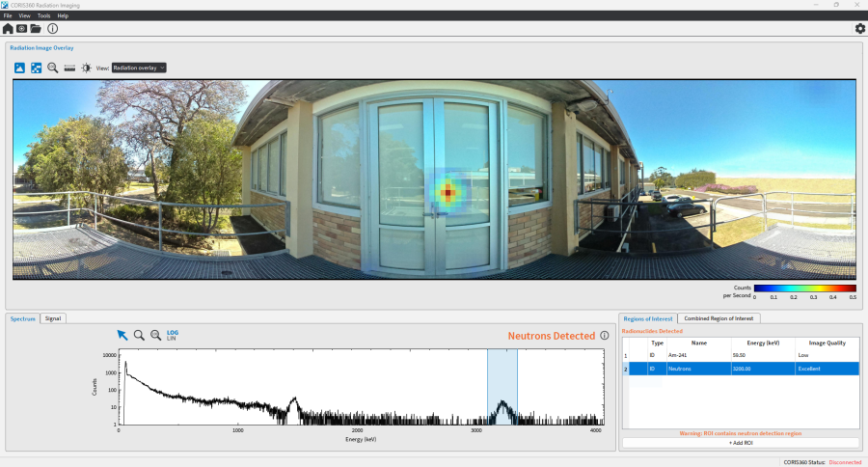Click the Radionuclides Detected heading
The height and width of the screenshot is (467, 868).
[652, 331]
